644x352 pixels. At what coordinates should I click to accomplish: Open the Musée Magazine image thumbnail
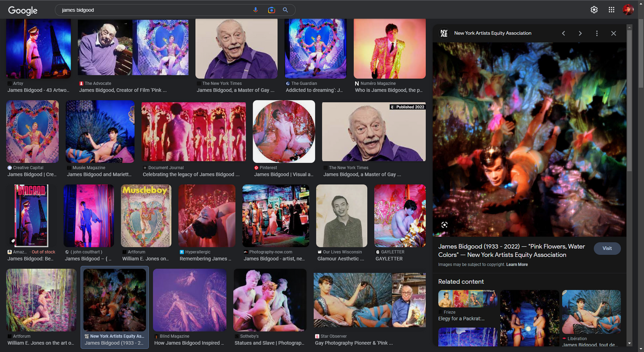coord(100,131)
